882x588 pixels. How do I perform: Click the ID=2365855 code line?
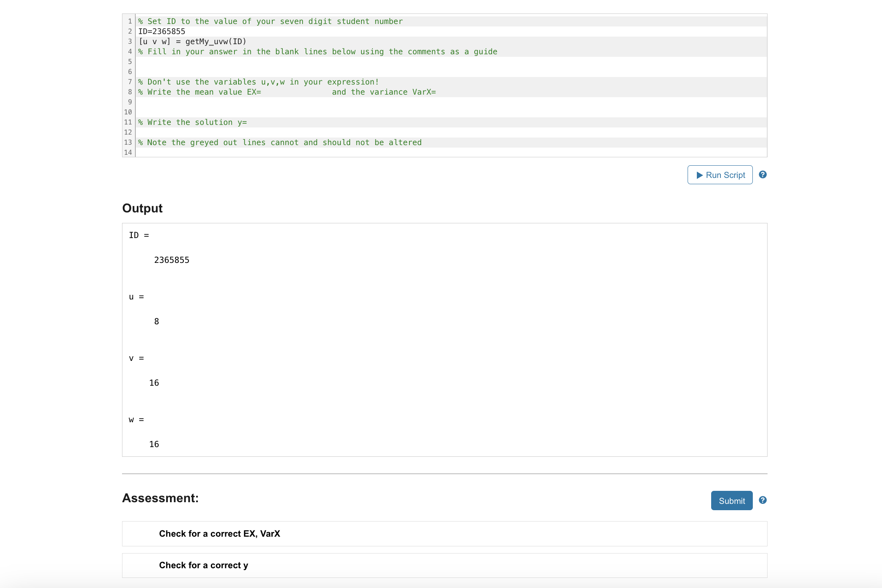tap(162, 32)
